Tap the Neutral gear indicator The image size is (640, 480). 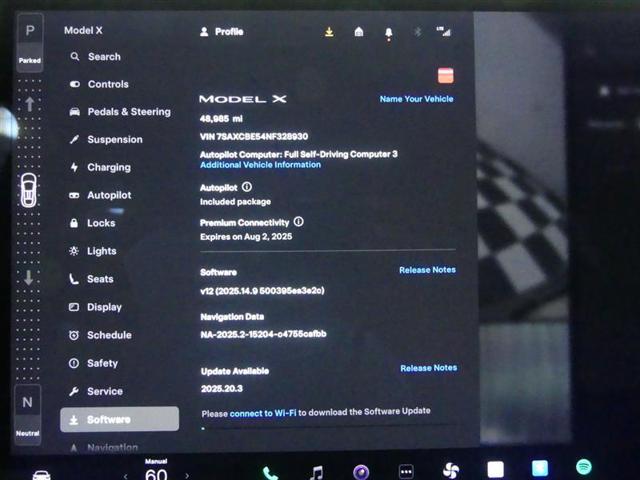click(27, 414)
